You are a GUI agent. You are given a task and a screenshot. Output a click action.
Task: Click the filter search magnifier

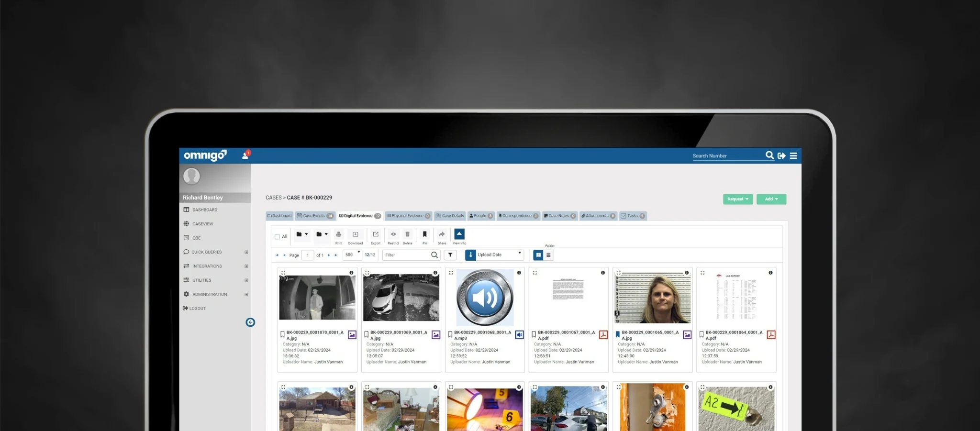[434, 255]
